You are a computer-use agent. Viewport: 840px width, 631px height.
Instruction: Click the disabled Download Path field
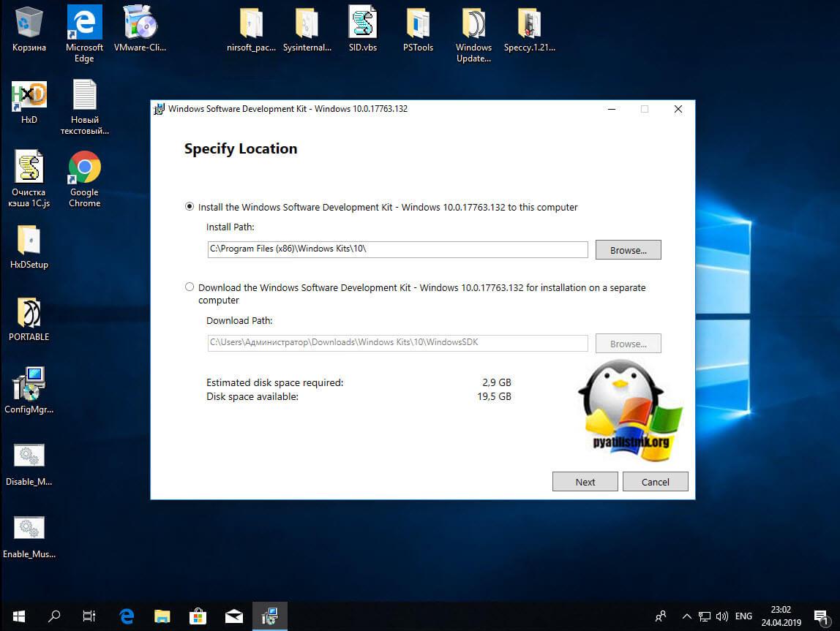pyautogui.click(x=397, y=343)
